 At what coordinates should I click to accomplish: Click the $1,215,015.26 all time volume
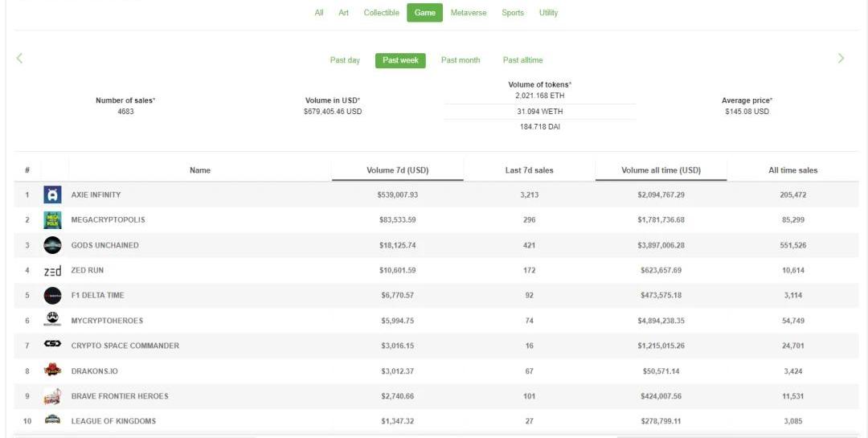pyautogui.click(x=661, y=346)
